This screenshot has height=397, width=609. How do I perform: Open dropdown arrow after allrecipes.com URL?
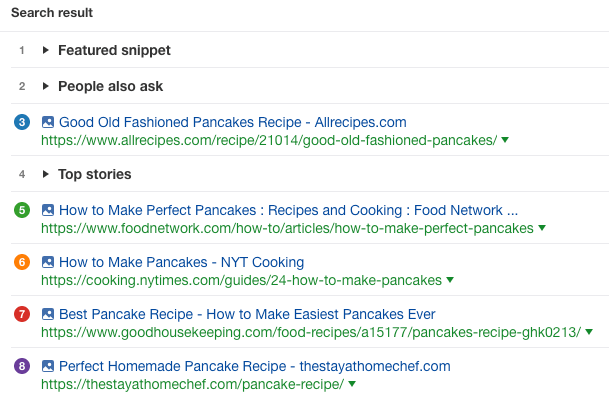point(505,140)
